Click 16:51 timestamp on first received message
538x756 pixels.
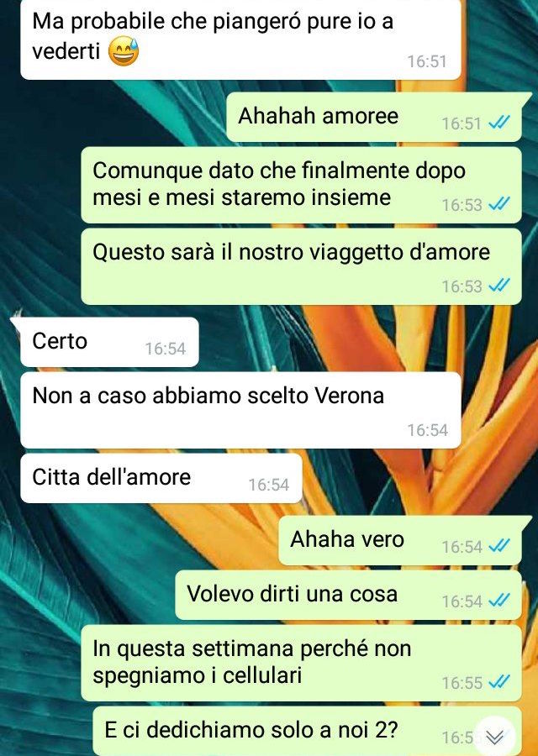(x=427, y=61)
